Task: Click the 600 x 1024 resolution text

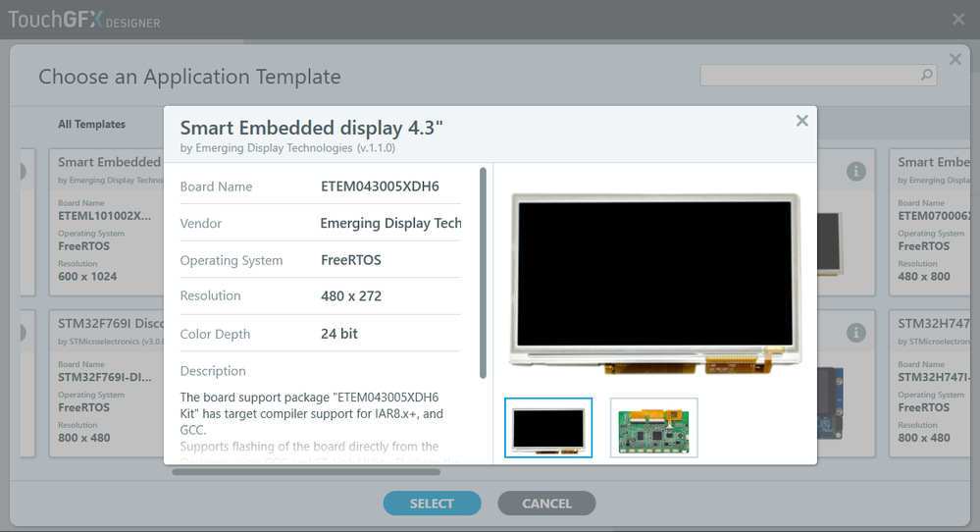Action: tap(87, 277)
